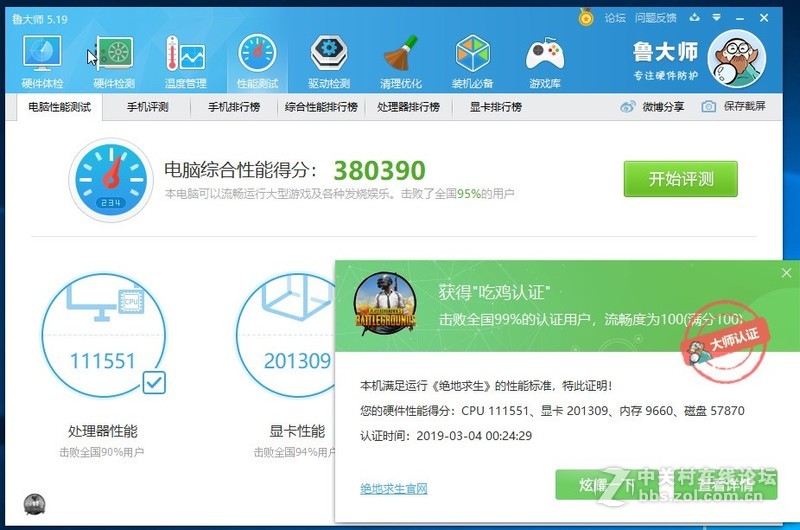The image size is (800, 530).
Task: Switch to the 显卡排行榜 tab
Action: (x=496, y=107)
